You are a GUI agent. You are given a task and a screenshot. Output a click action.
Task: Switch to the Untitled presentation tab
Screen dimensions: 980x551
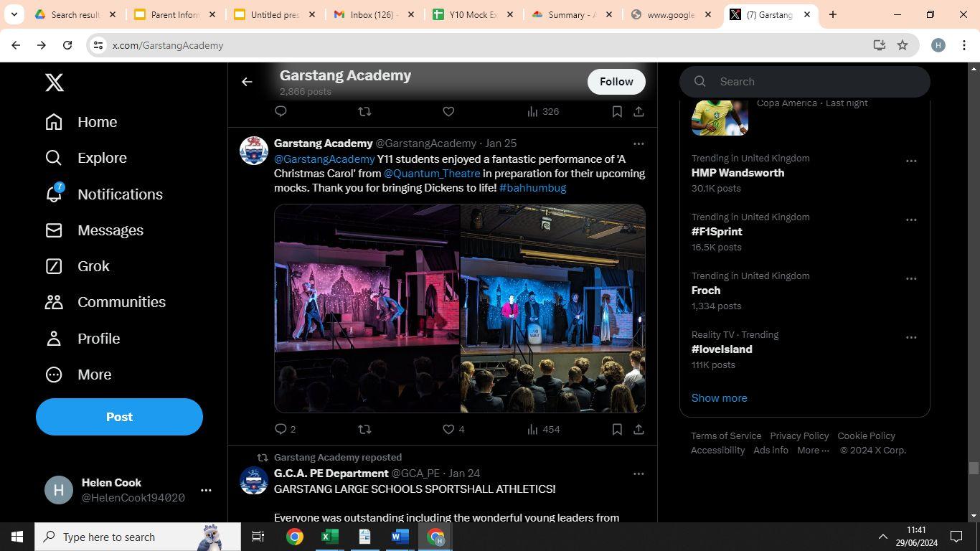[275, 14]
